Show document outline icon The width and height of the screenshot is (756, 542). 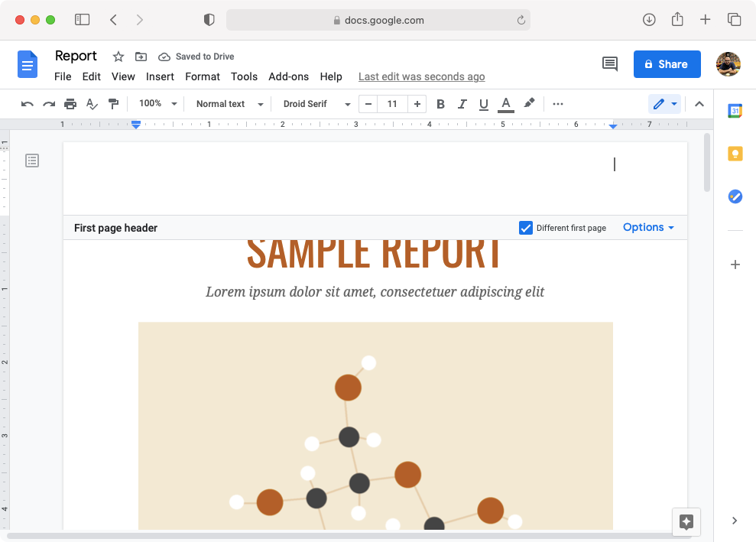pyautogui.click(x=32, y=161)
